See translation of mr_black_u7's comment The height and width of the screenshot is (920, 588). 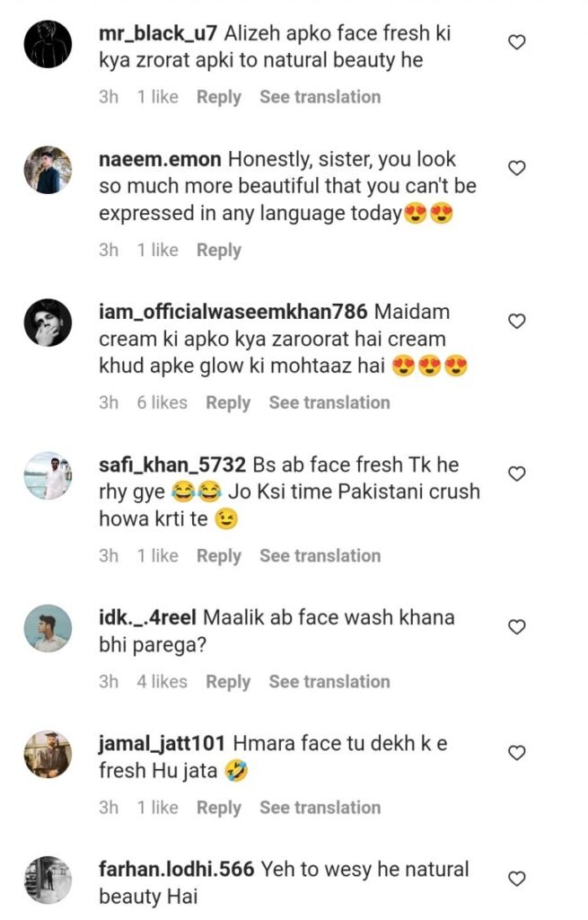pyautogui.click(x=320, y=97)
